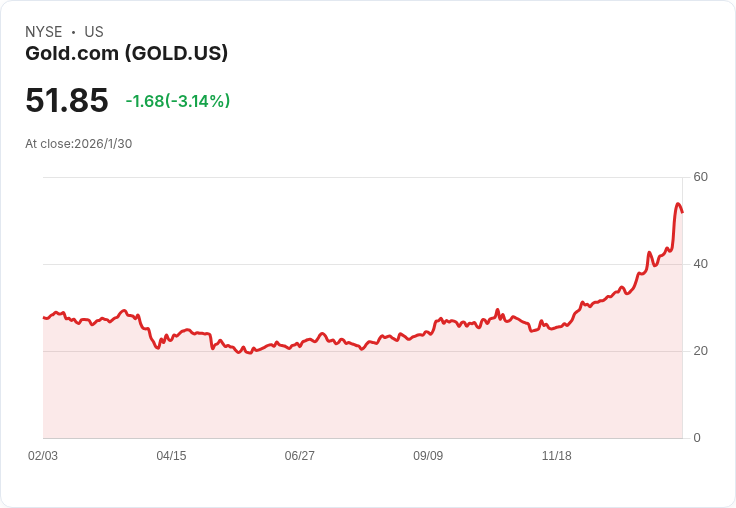This screenshot has width=736, height=508.
Task: Open the Gold.com (GOLD.US) title
Action: pyautogui.click(x=126, y=54)
